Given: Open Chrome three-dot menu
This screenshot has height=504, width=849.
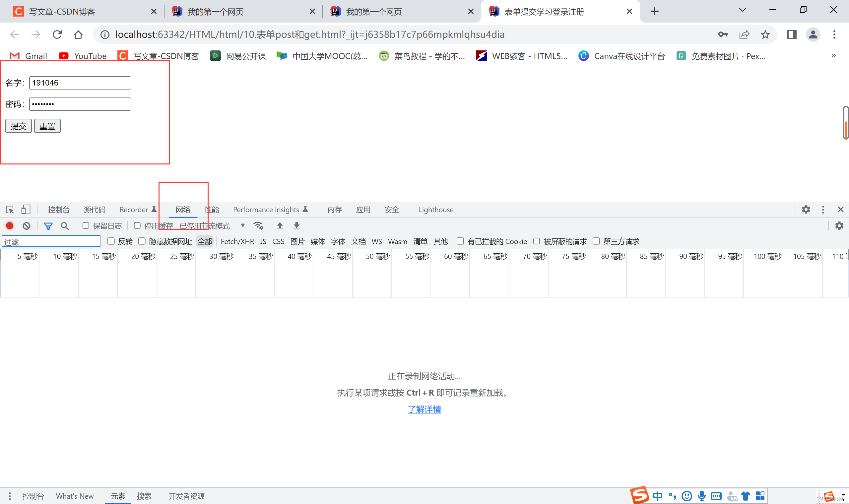Looking at the screenshot, I should [x=834, y=34].
